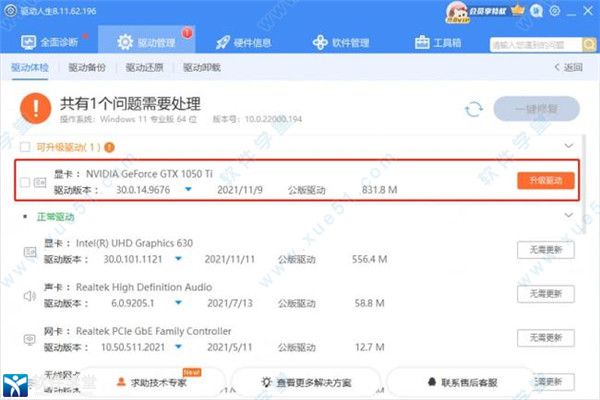The height and width of the screenshot is (400, 600).
Task: Select the 驱动还原 sub-tab
Action: [x=145, y=68]
